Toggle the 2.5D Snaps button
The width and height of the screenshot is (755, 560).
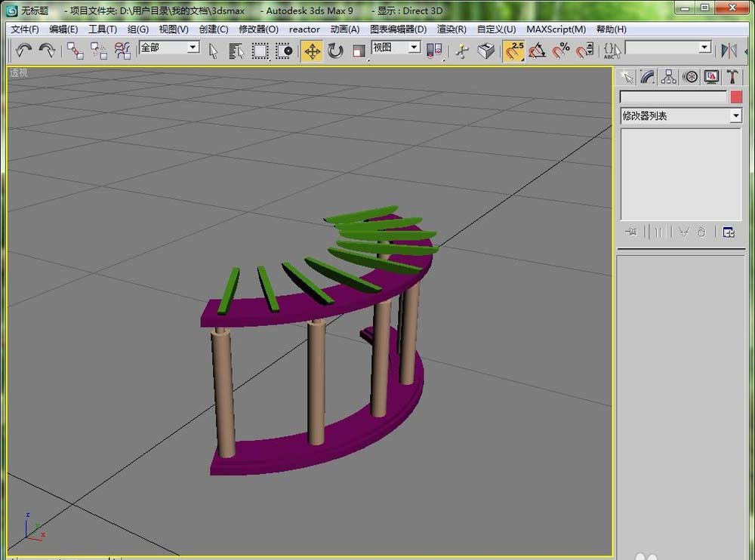pyautogui.click(x=514, y=51)
